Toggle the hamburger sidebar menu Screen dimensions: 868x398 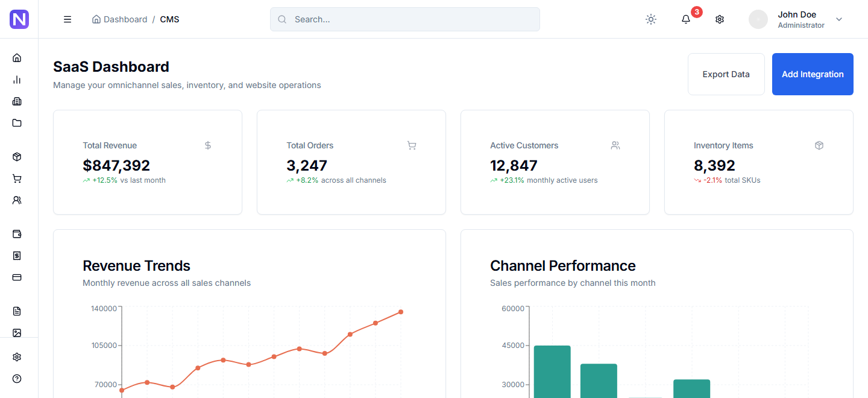pos(68,19)
